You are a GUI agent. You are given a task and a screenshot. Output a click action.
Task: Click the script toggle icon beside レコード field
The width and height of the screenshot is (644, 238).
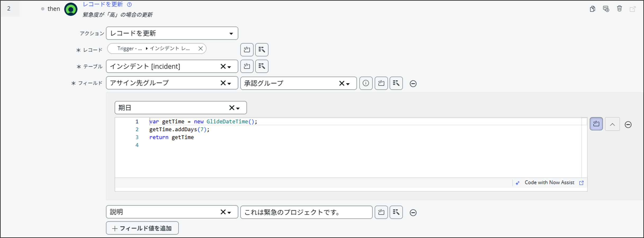click(247, 50)
